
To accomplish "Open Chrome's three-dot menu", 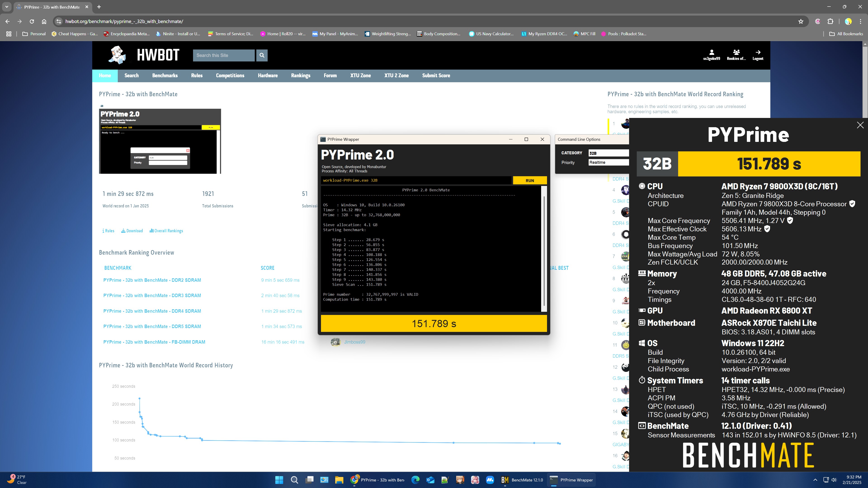I will click(x=860, y=21).
